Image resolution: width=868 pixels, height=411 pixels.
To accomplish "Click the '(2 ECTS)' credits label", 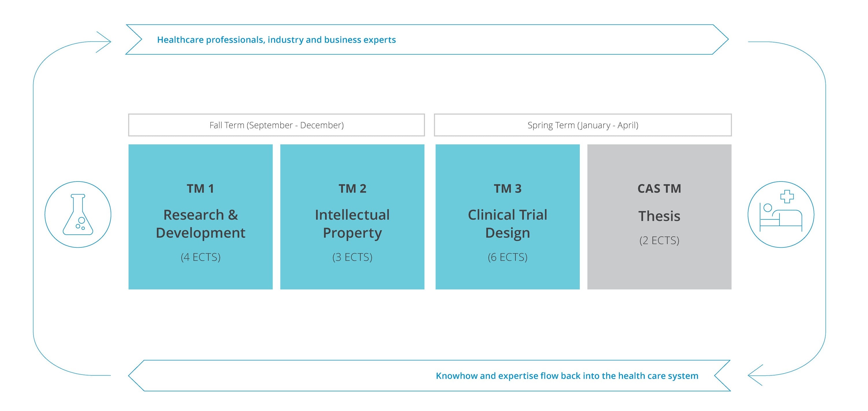I will [x=659, y=240].
